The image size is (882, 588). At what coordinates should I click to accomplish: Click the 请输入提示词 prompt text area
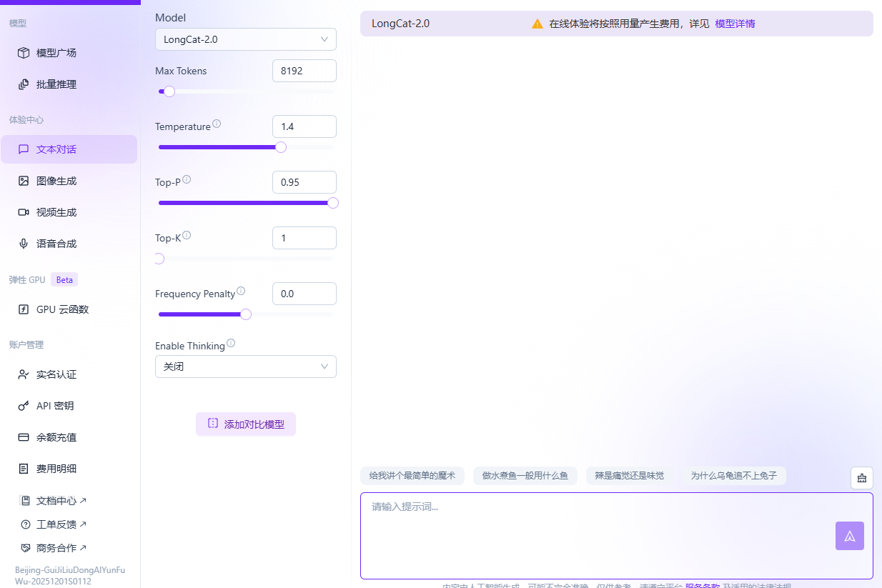point(617,536)
